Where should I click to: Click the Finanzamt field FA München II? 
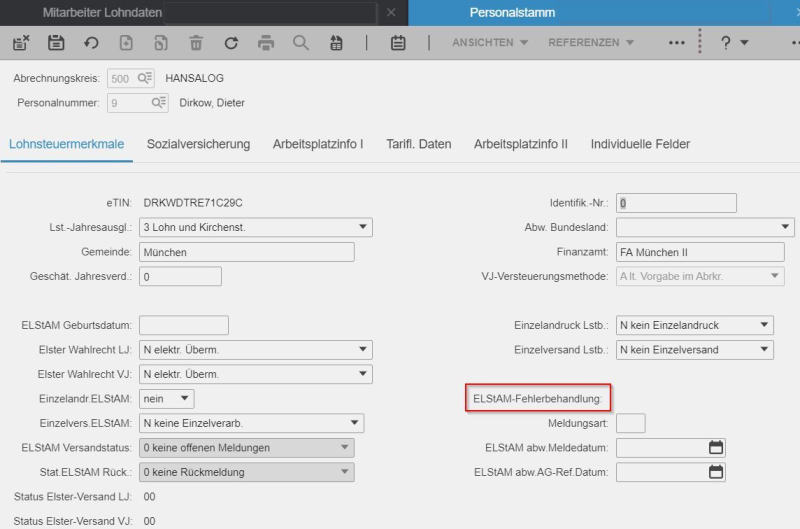point(700,252)
